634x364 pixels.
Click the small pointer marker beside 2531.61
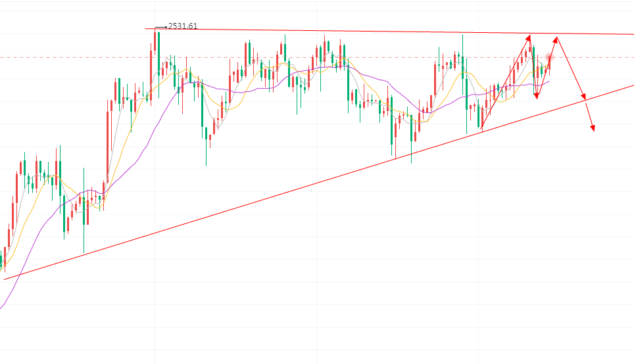point(160,27)
